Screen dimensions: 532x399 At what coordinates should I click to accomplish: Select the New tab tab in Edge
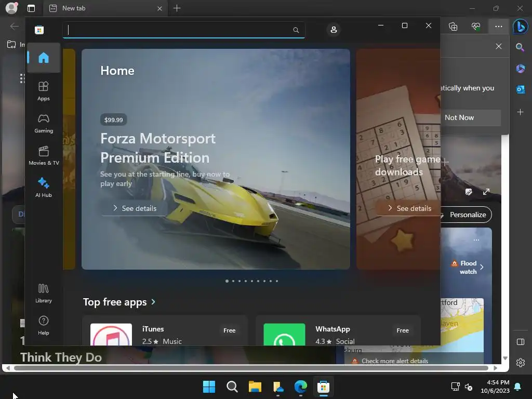(x=105, y=8)
